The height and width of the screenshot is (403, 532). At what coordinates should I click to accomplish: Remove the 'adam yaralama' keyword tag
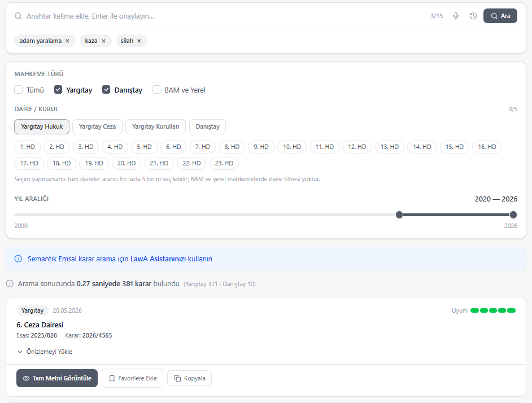click(x=68, y=41)
